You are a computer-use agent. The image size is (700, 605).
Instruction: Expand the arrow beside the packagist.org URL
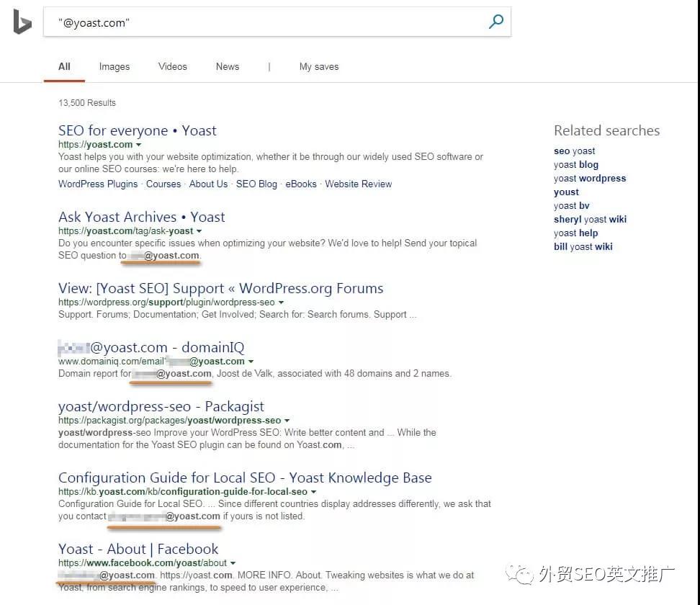click(287, 421)
